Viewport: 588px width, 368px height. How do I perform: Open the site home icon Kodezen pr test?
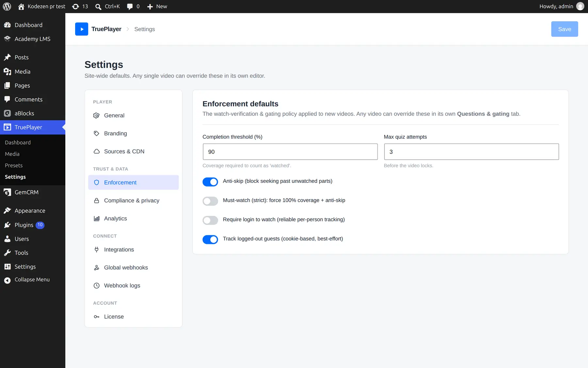[x=21, y=7]
